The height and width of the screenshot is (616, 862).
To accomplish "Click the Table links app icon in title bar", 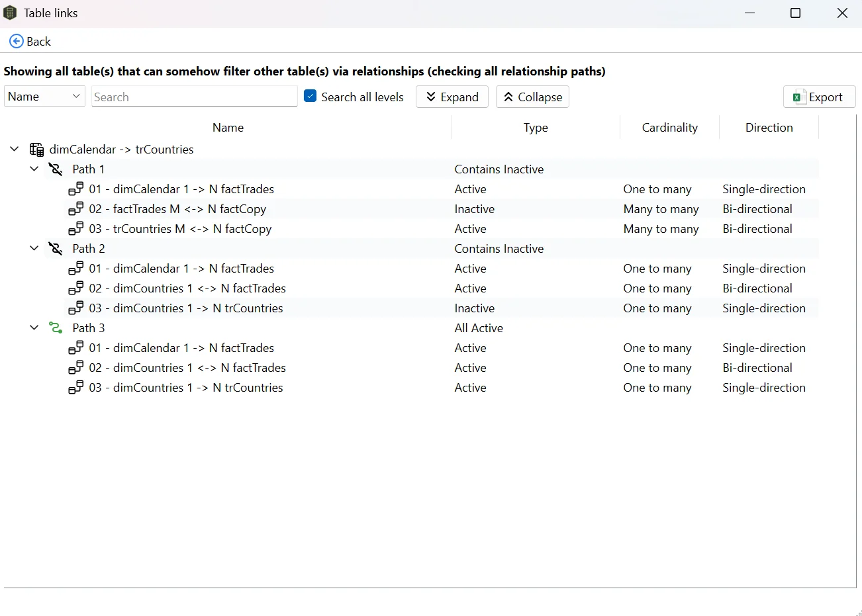I will tap(10, 13).
